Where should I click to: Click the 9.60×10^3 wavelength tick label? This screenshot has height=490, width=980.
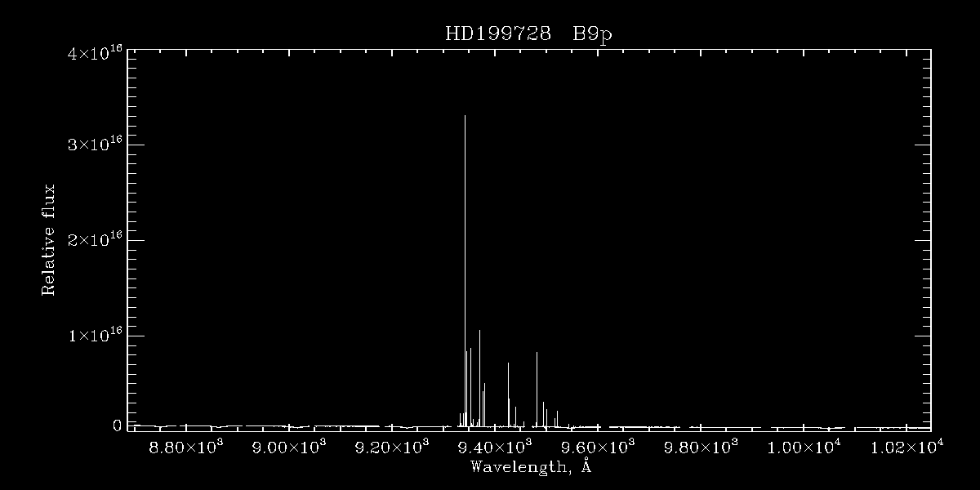coord(593,448)
